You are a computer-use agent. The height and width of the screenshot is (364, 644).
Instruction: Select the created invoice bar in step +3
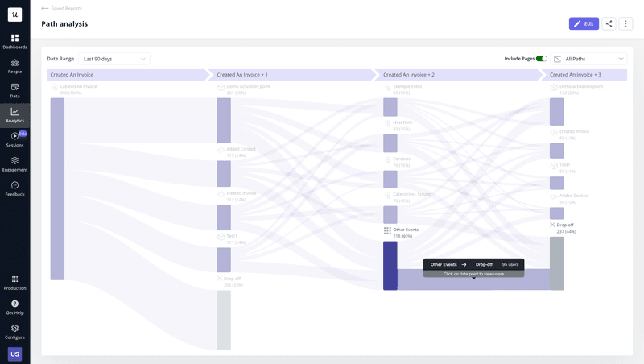pos(556,151)
